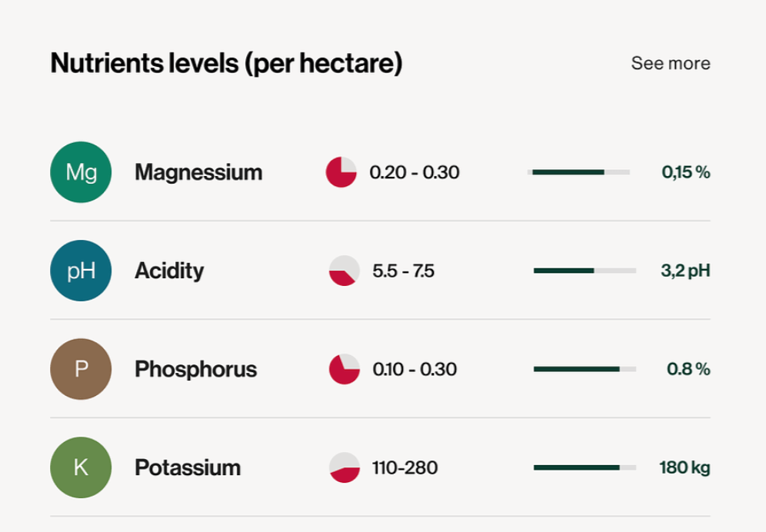This screenshot has height=532, width=766.
Task: Select the Magnesium nutrient label
Action: pos(198,172)
